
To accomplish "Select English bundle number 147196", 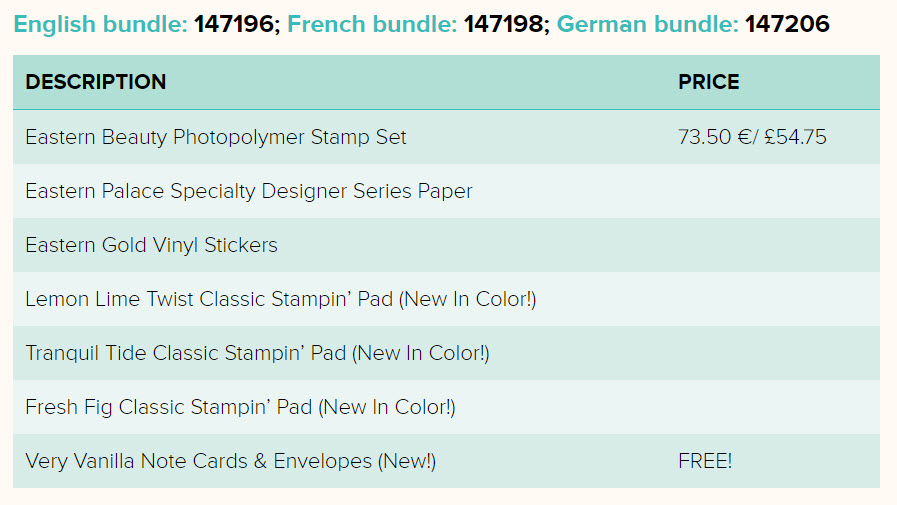I will tap(235, 24).
